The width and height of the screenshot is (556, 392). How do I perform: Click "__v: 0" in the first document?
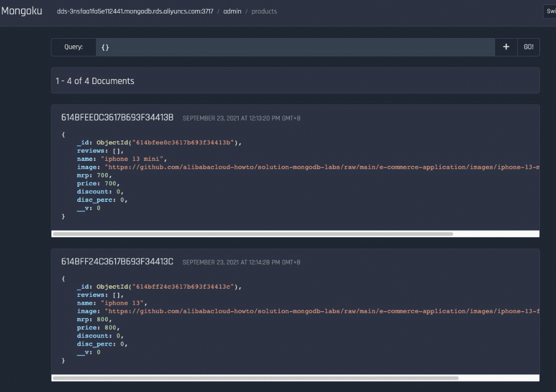(88, 208)
